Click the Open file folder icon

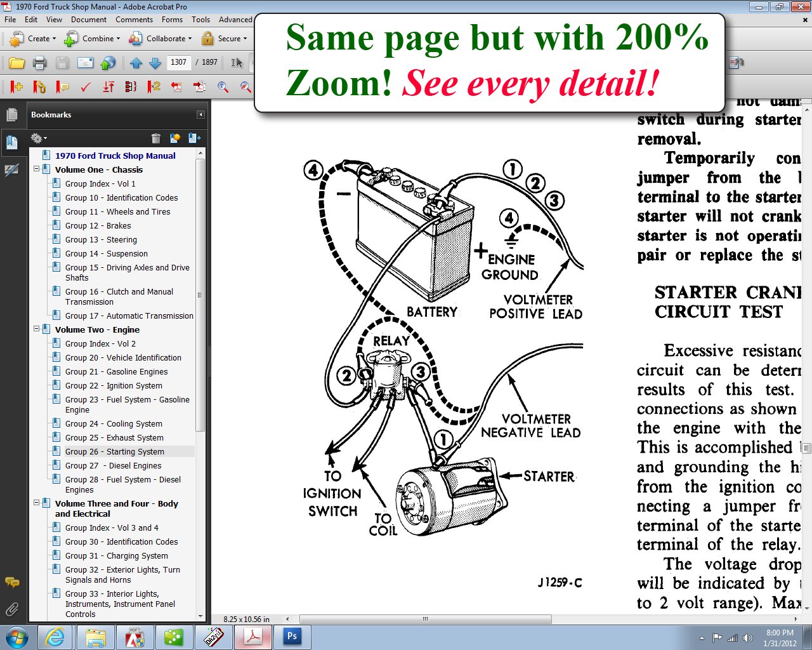[16, 63]
